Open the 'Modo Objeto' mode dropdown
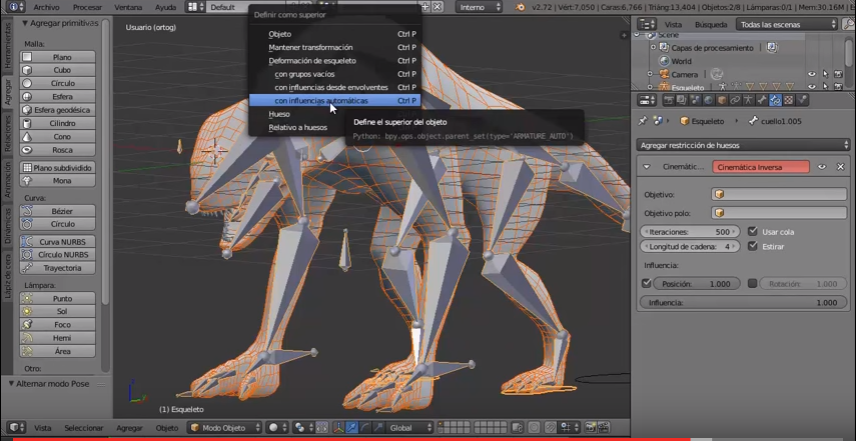The width and height of the screenshot is (856, 441). click(222, 427)
